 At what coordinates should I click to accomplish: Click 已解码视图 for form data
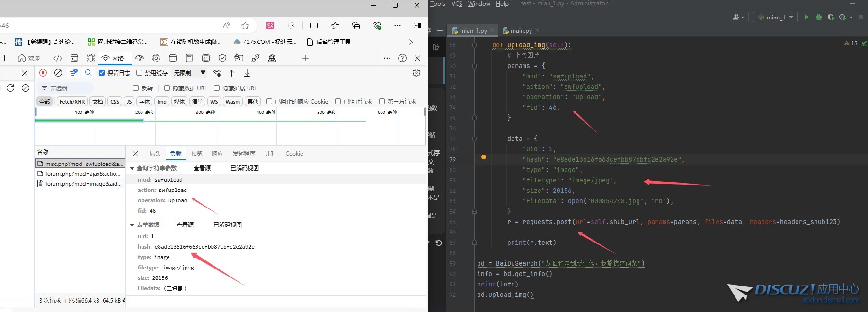click(228, 225)
